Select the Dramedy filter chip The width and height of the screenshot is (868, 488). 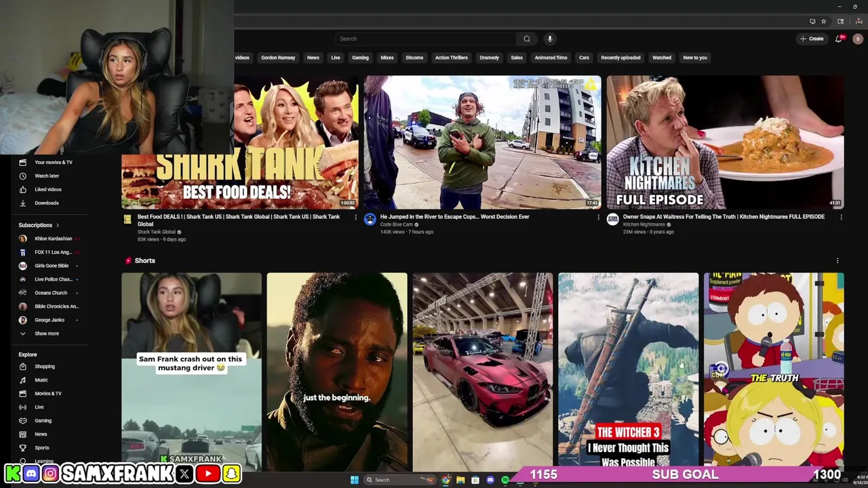tap(489, 58)
